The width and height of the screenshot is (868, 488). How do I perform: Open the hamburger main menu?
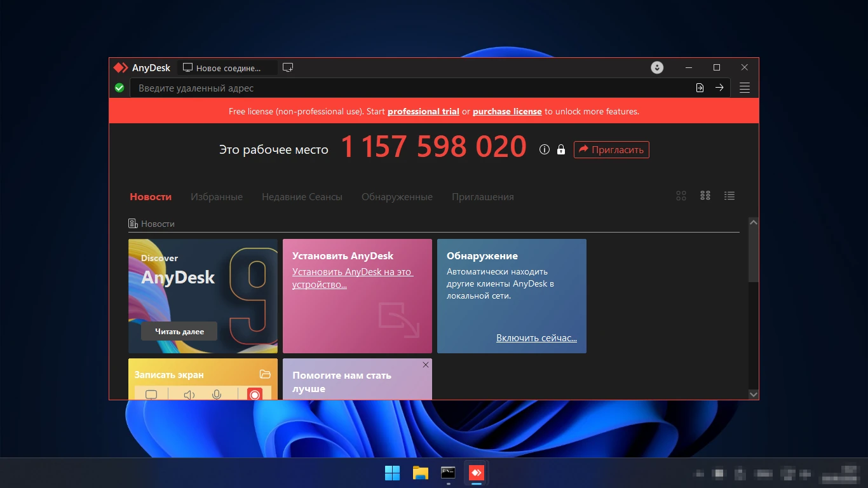[745, 88]
